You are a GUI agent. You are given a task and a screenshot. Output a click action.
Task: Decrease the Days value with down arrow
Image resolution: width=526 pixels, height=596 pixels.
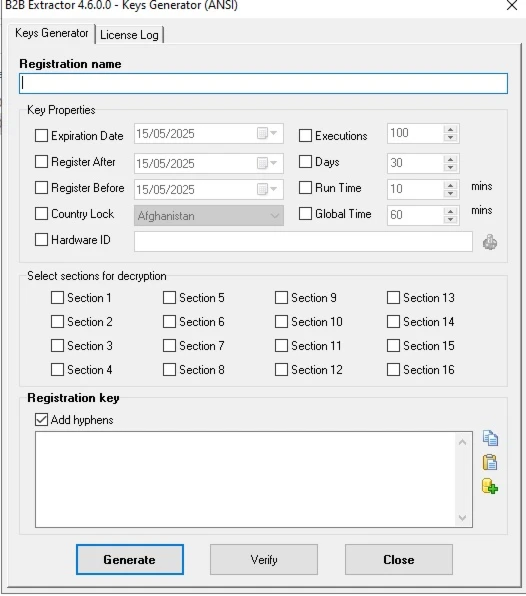coord(450,167)
